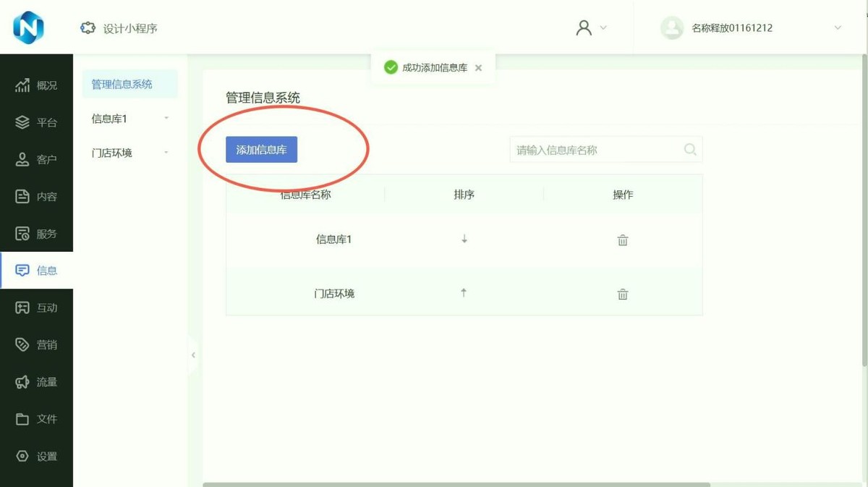This screenshot has height=487, width=868.
Task: Open the 服务 services section
Action: coord(36,233)
